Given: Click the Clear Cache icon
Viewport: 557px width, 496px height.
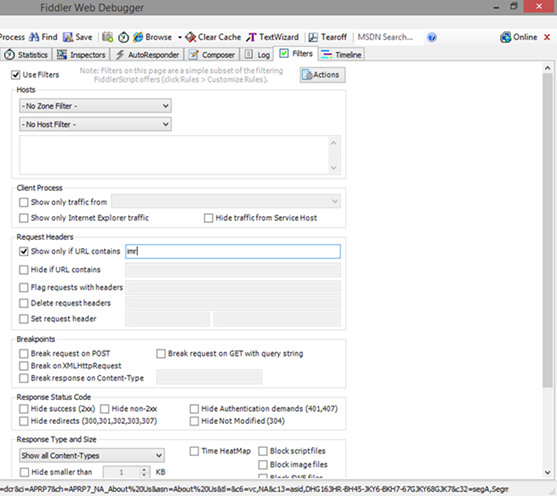Looking at the screenshot, I should [x=191, y=37].
